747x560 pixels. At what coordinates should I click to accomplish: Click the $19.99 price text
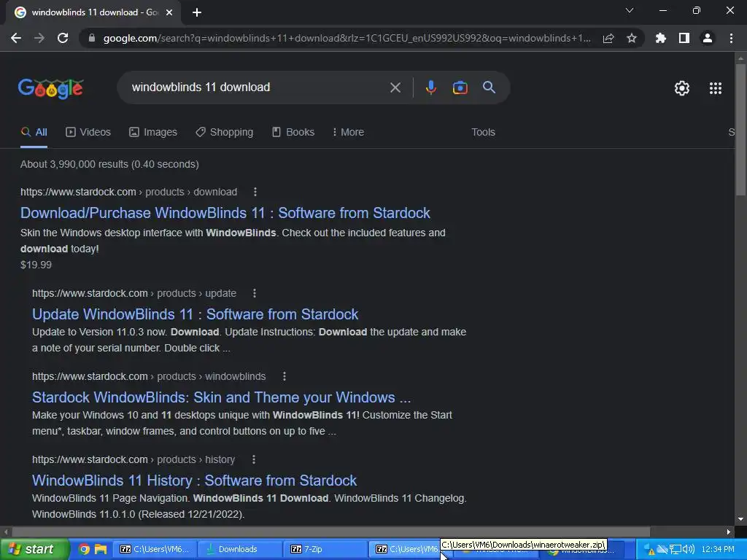pos(36,265)
